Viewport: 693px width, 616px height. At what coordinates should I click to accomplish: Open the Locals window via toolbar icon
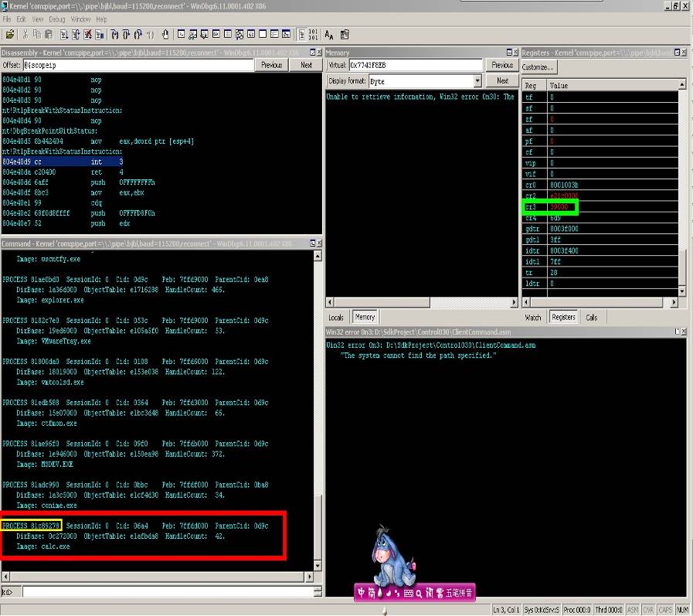(x=204, y=35)
